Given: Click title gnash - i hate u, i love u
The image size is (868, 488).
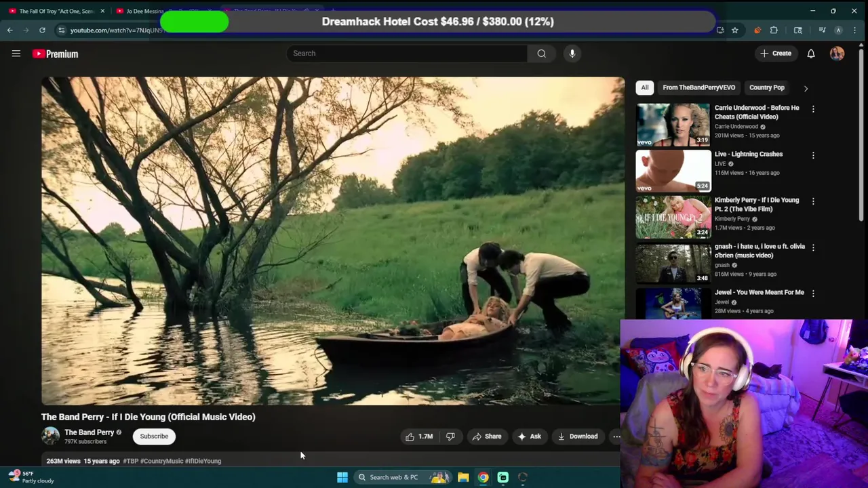Looking at the screenshot, I should (x=759, y=250).
